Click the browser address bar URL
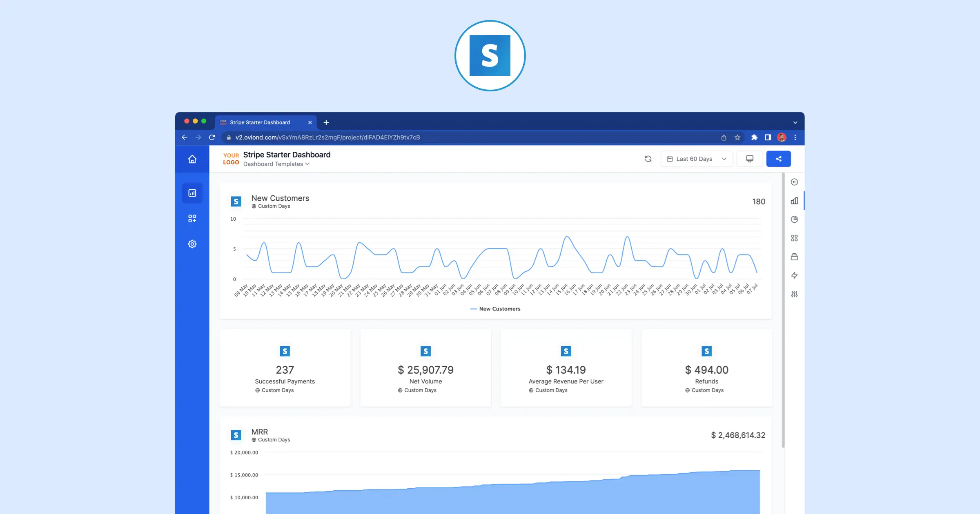980x514 pixels. pyautogui.click(x=327, y=137)
